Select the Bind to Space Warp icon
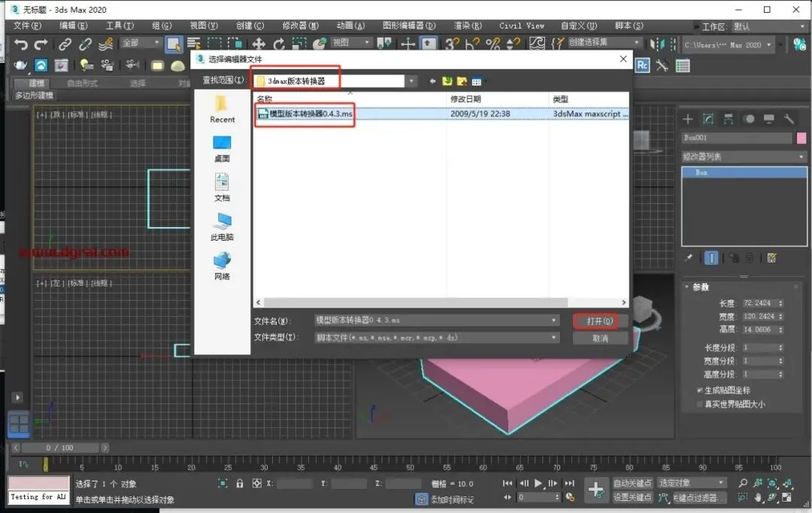The width and height of the screenshot is (812, 513). point(106,44)
